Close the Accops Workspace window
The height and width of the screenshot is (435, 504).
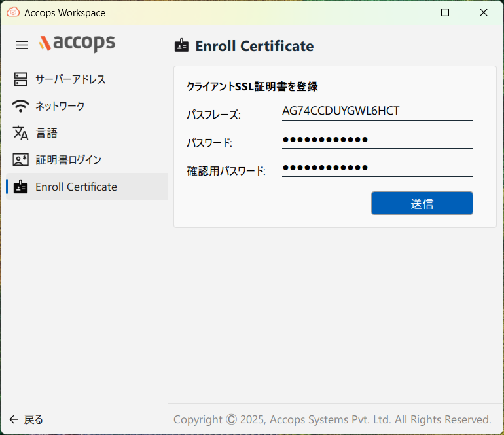[484, 12]
